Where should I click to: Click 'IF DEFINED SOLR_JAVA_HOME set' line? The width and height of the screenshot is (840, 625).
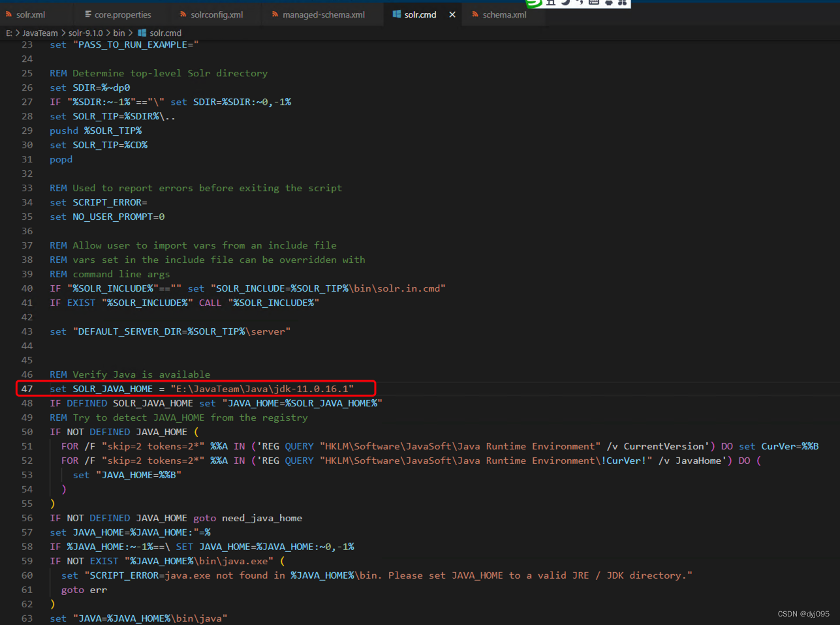pyautogui.click(x=216, y=403)
